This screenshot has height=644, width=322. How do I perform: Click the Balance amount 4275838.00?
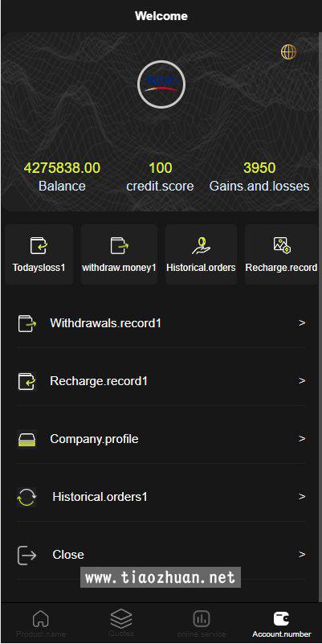(x=62, y=168)
